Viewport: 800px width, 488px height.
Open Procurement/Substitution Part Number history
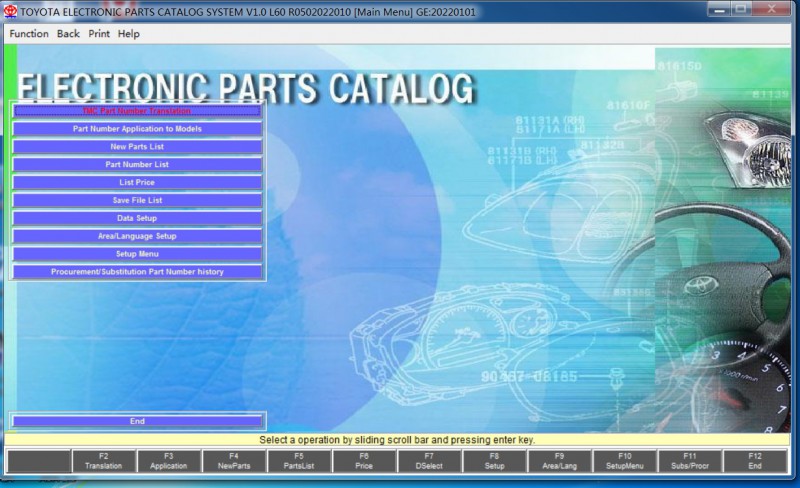pos(137,272)
